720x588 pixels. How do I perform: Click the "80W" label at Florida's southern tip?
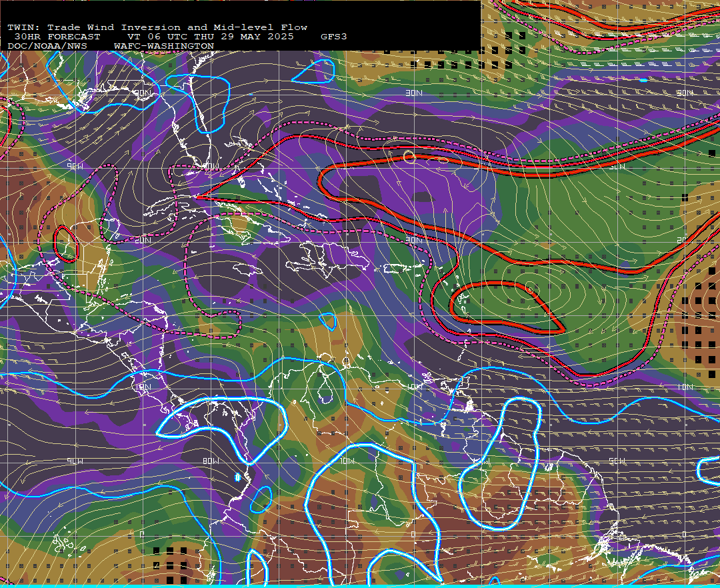pyautogui.click(x=212, y=166)
